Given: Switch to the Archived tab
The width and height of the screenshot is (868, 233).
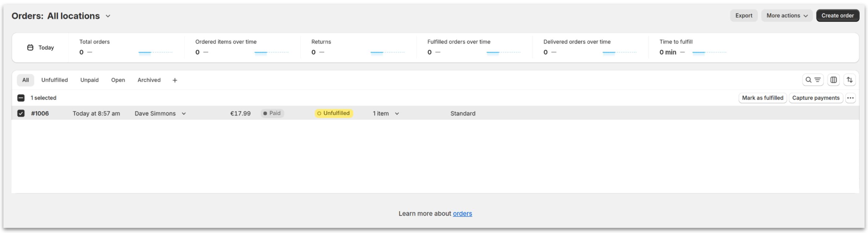Looking at the screenshot, I should click(149, 80).
